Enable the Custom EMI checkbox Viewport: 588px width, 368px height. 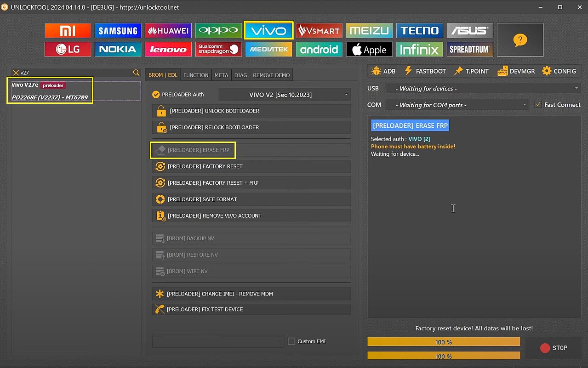point(291,341)
